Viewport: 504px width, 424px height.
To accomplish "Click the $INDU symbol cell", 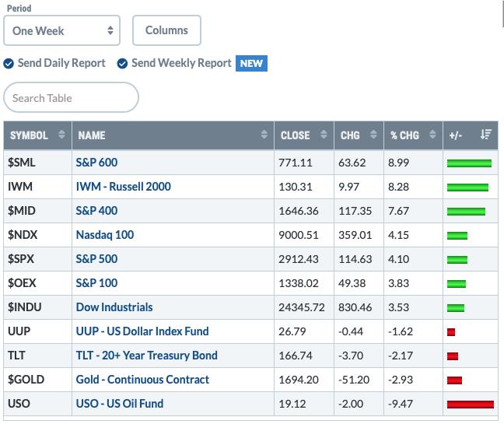I will click(37, 307).
